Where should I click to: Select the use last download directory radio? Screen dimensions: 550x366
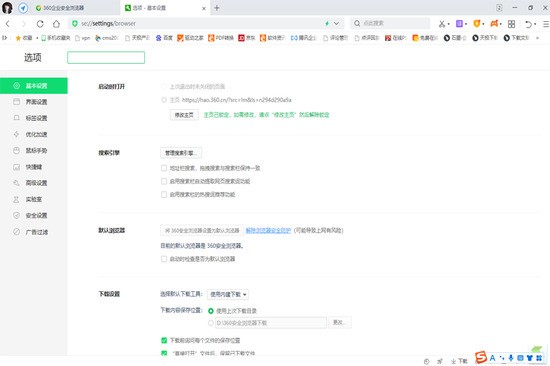[x=211, y=311]
